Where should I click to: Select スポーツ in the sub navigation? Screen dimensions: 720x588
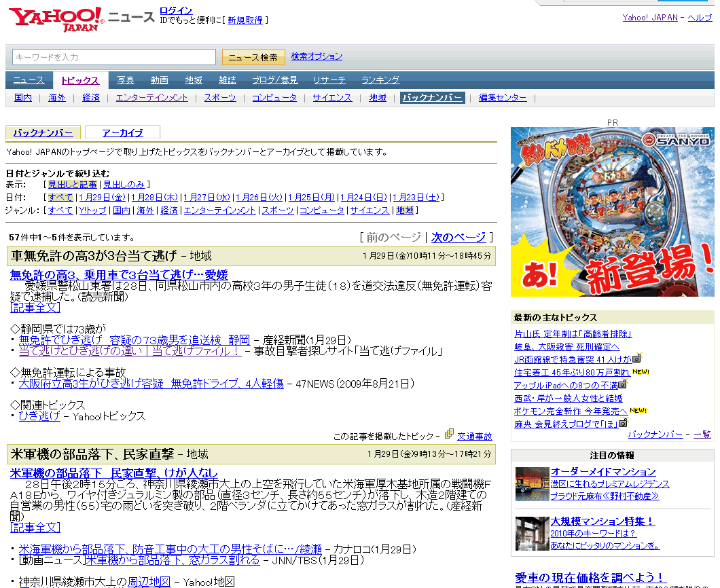[x=220, y=97]
